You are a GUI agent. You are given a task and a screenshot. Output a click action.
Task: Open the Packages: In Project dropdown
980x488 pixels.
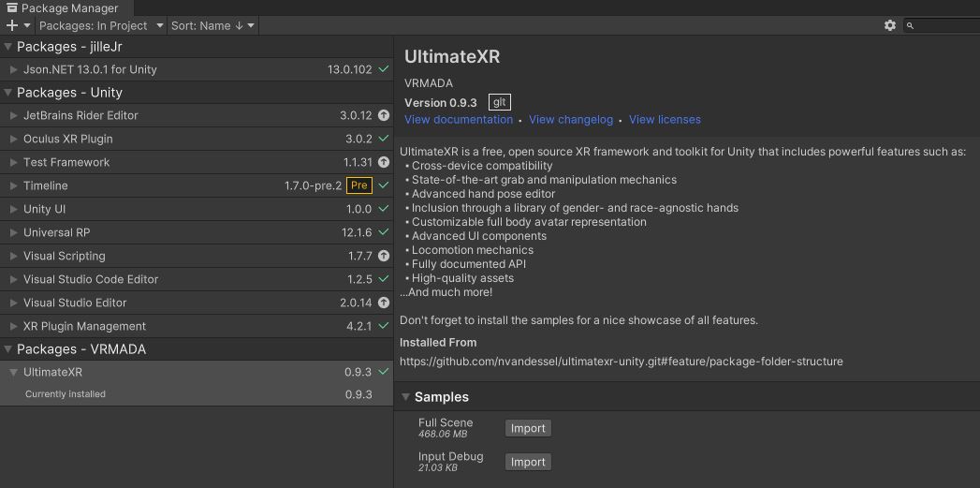(101, 25)
